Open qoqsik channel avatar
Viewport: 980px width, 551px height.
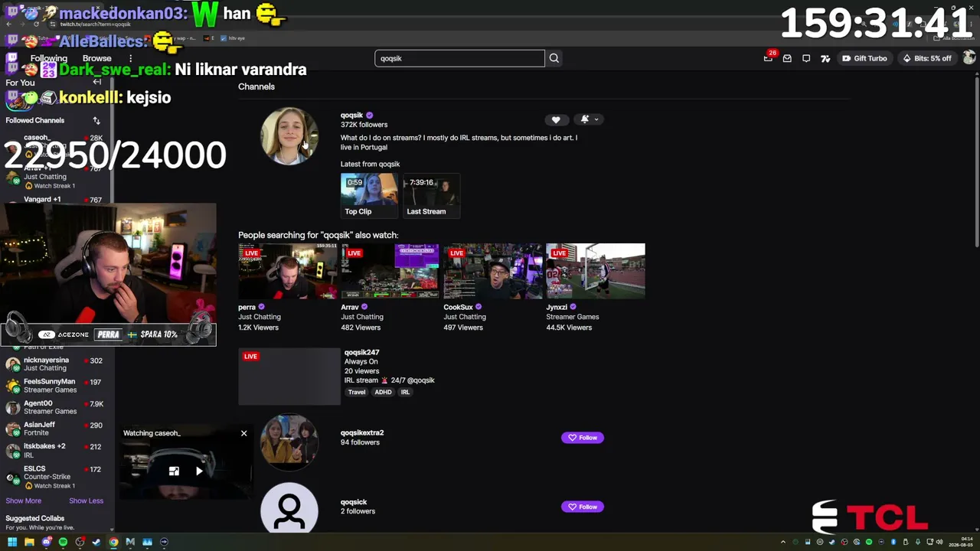[x=289, y=136]
